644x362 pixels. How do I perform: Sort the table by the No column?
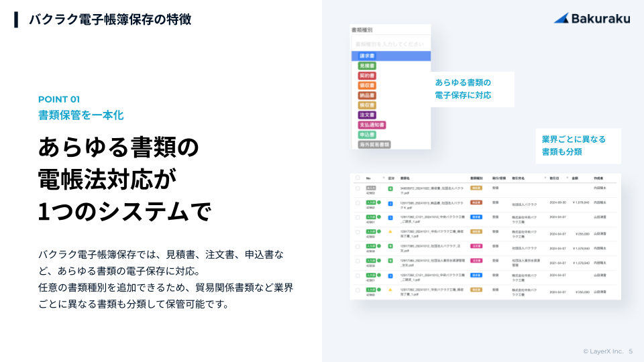(x=368, y=178)
